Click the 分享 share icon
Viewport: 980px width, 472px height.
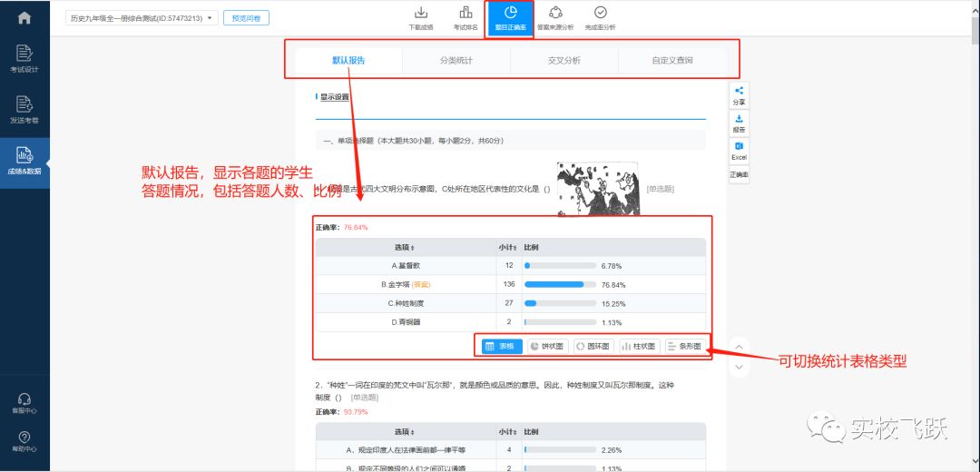click(x=739, y=95)
